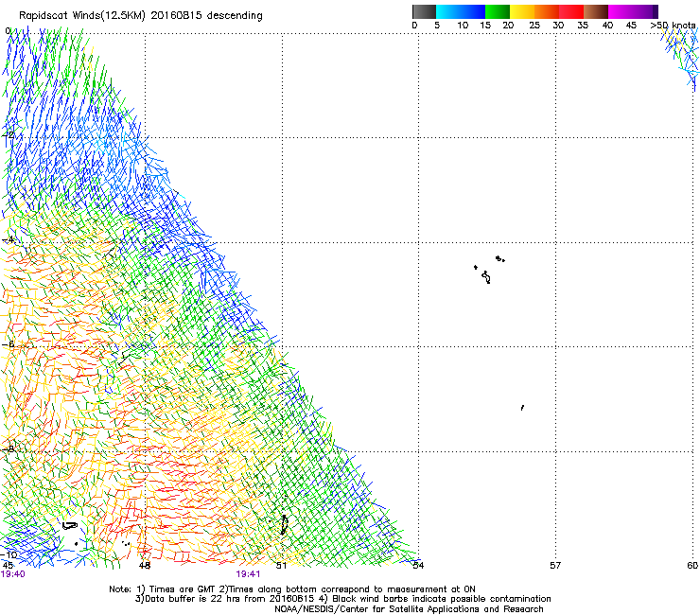Click the ">50 knots" legend label
This screenshot has height=615, width=700.
[673, 26]
